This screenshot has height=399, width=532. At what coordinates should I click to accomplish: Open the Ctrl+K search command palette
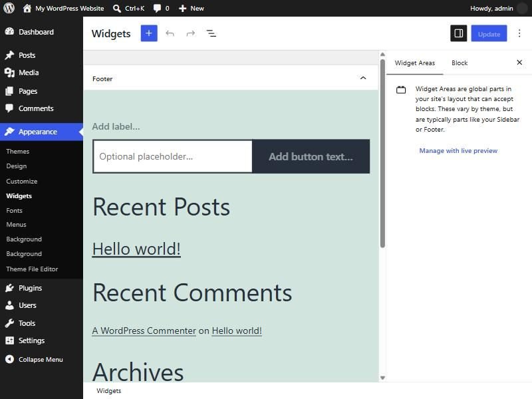(x=128, y=8)
